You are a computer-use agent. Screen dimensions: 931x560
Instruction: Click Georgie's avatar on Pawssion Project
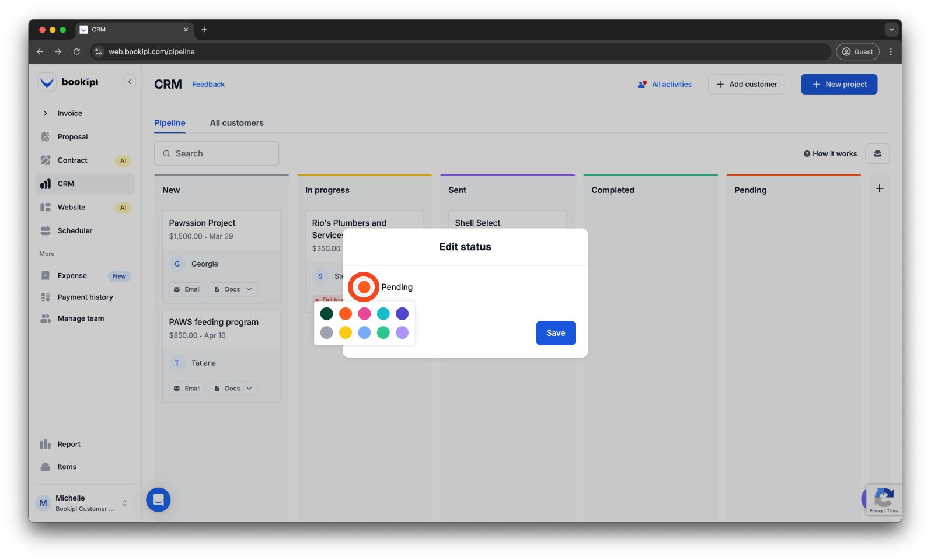(177, 264)
